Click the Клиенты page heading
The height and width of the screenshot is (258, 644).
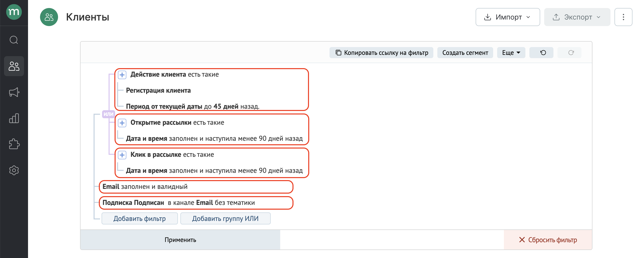(88, 17)
